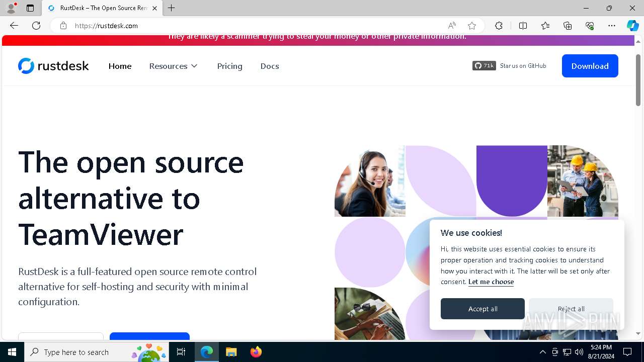Viewport: 644px width, 362px height.
Task: Click the GitHub 71k stars badge
Action: (x=484, y=66)
